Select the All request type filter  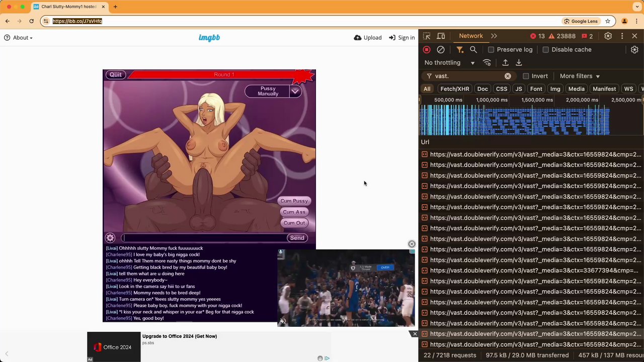tap(427, 89)
